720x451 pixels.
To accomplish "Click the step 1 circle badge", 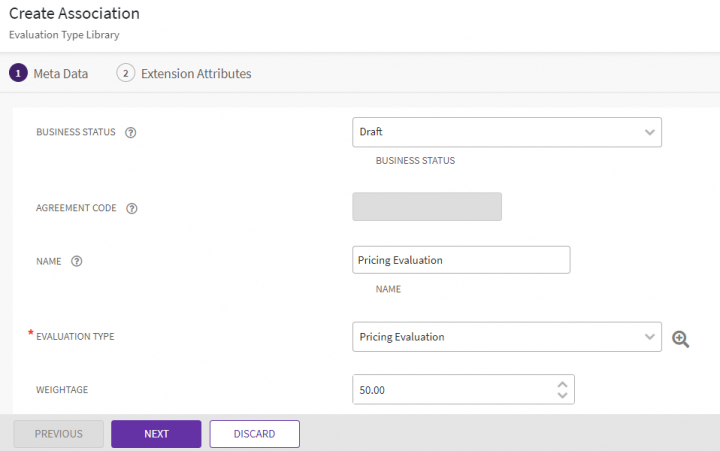I will (18, 73).
